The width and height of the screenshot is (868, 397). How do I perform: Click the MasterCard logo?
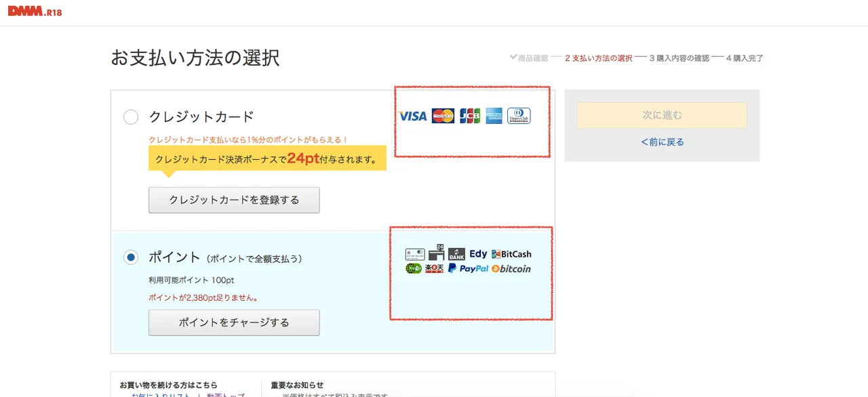[x=443, y=116]
